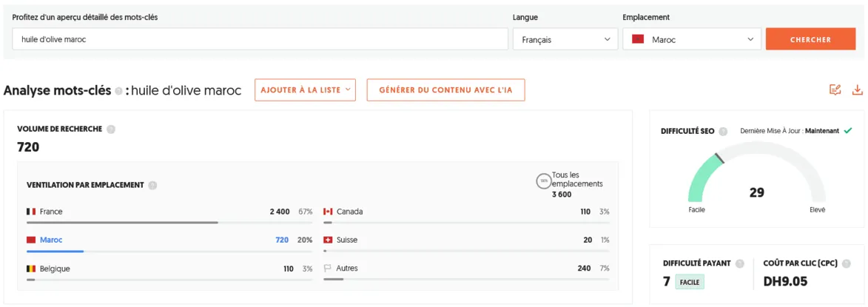Click the search volume value 720
The image size is (868, 307).
point(28,147)
